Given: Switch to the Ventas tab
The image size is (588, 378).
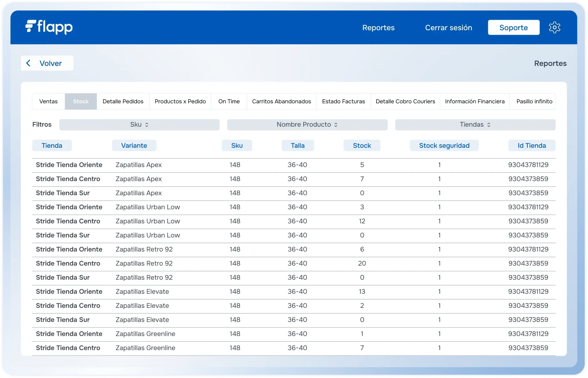Looking at the screenshot, I should click(48, 101).
